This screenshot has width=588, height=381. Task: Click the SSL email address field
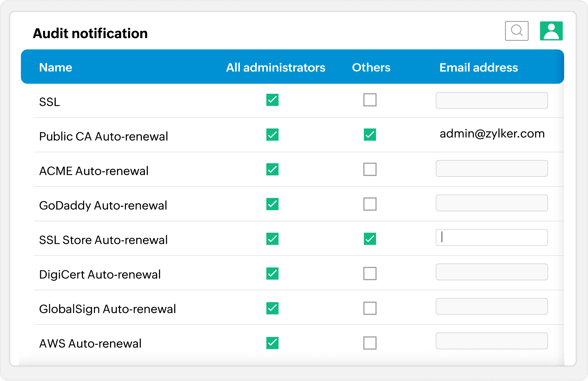(x=492, y=100)
